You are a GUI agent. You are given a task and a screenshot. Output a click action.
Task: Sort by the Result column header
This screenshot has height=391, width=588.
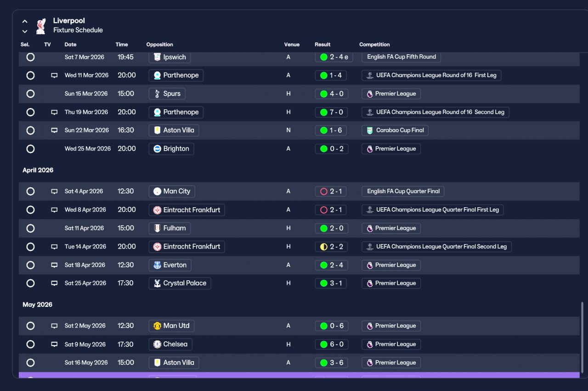click(322, 45)
